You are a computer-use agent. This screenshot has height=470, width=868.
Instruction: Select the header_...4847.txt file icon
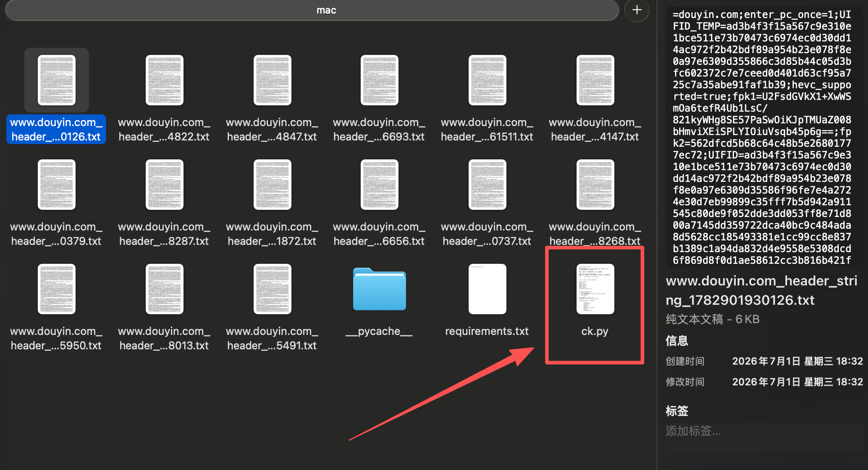coord(273,80)
